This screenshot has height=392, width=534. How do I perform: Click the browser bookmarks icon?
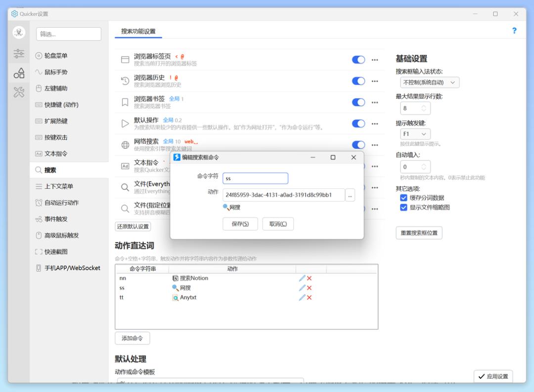125,102
